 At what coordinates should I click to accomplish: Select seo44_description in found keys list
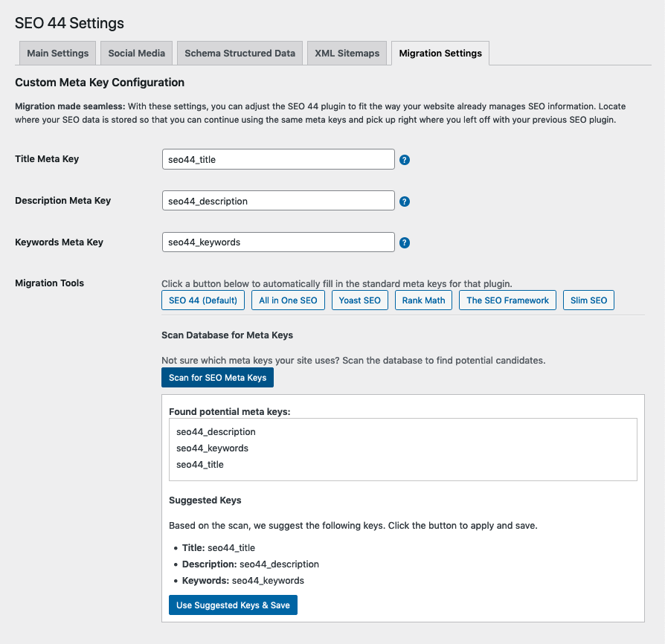tap(216, 432)
